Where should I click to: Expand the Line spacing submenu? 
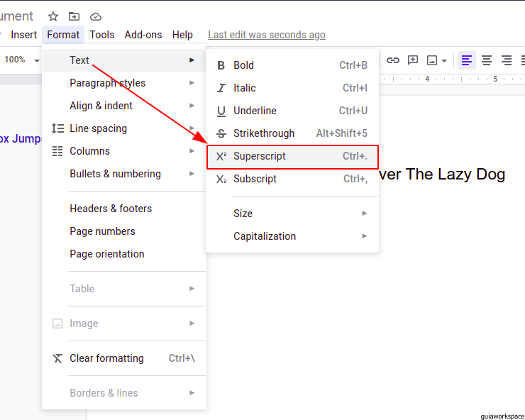(x=124, y=128)
